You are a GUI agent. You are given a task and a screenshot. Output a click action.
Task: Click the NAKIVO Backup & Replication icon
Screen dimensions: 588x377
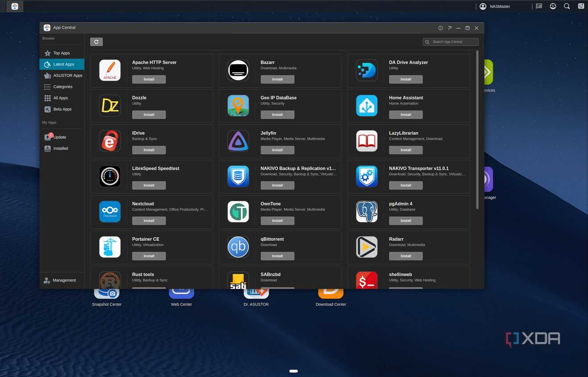click(238, 176)
